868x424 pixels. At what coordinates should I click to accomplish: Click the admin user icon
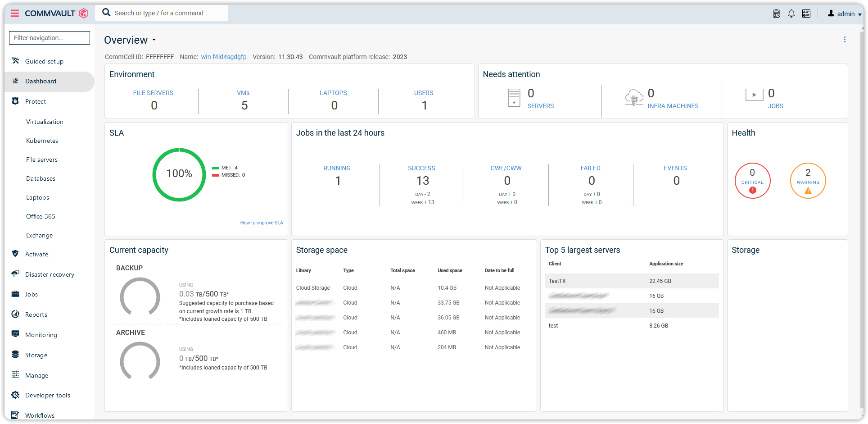tap(831, 14)
